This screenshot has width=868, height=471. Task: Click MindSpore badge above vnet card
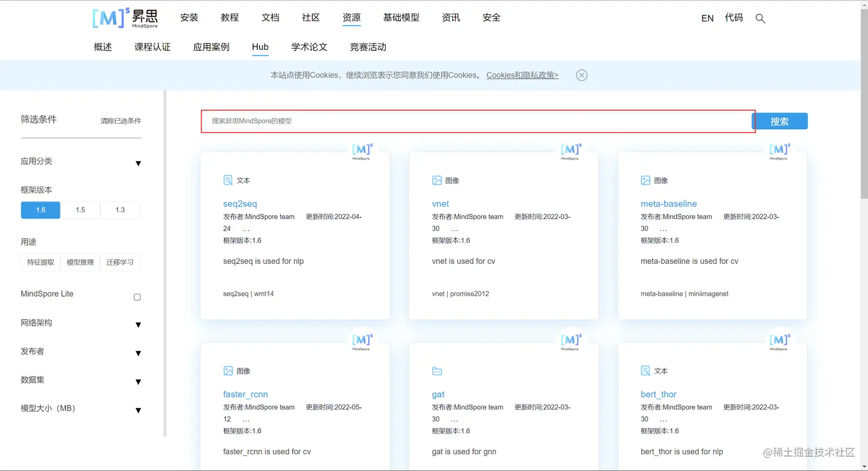pyautogui.click(x=571, y=151)
